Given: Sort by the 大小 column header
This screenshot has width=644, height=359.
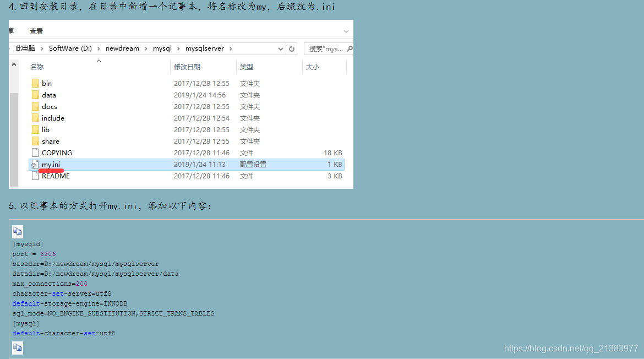Looking at the screenshot, I should 312,67.
